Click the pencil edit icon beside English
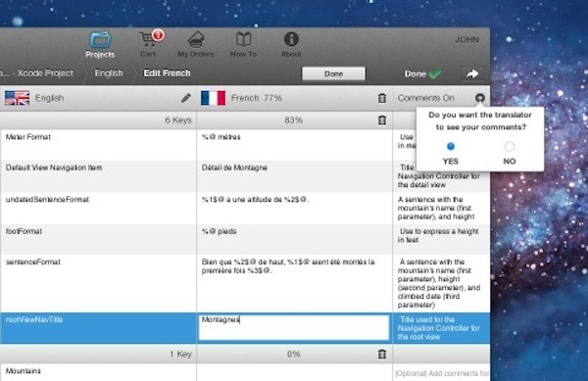 [186, 98]
